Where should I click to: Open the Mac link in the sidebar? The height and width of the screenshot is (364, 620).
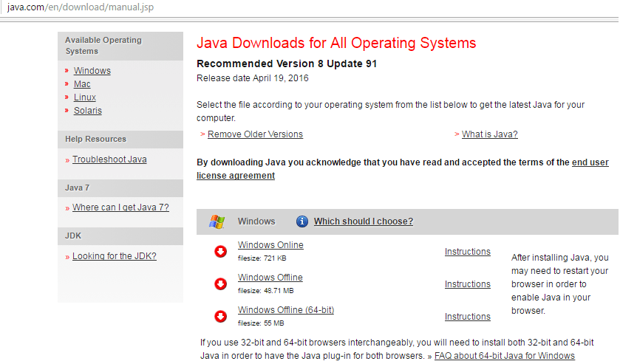click(x=82, y=84)
